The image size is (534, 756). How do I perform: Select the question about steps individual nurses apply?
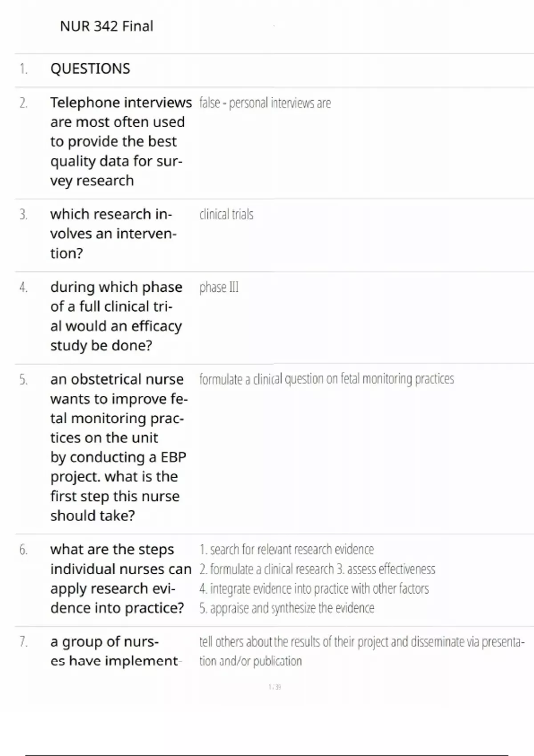pos(120,579)
